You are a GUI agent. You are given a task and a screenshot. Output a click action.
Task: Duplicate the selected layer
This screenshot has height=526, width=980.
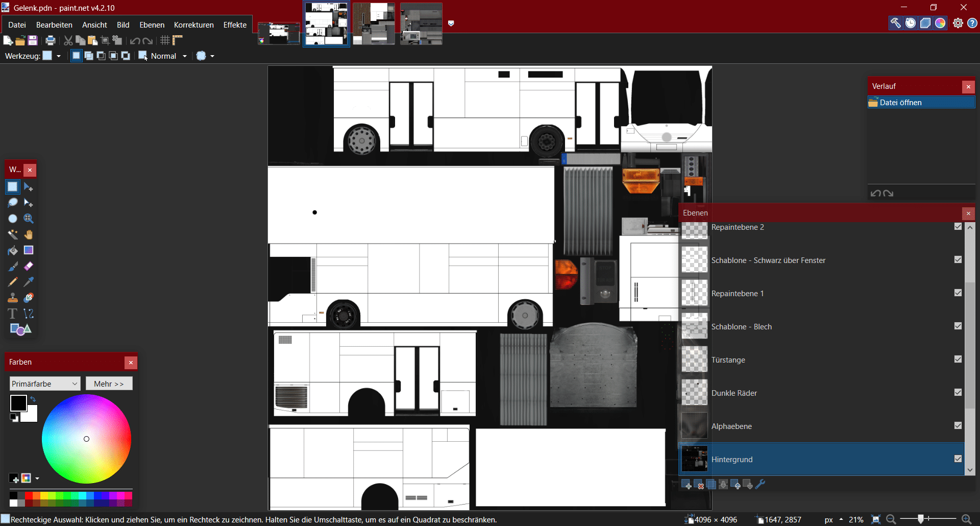pyautogui.click(x=711, y=485)
